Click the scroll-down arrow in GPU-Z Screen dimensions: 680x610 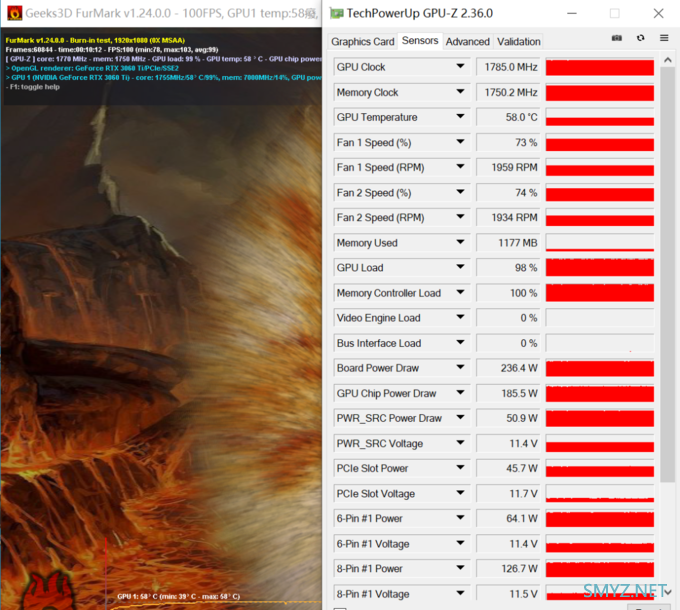[668, 592]
